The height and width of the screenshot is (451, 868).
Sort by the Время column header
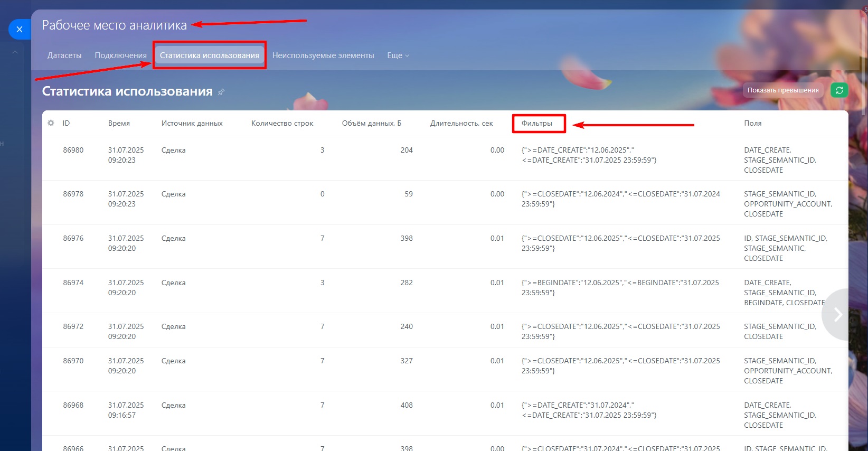click(x=119, y=124)
